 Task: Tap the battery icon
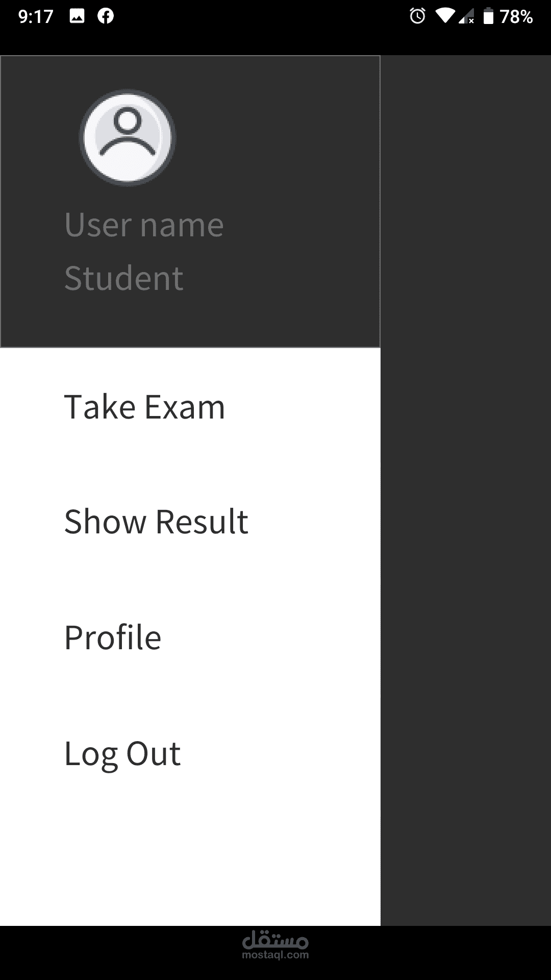(x=488, y=16)
